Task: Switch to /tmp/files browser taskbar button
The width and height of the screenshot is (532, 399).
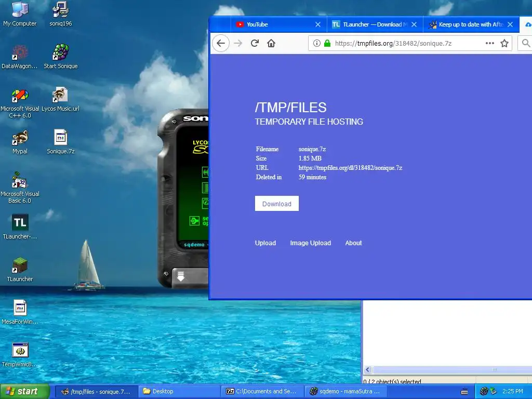Action: tap(96, 392)
